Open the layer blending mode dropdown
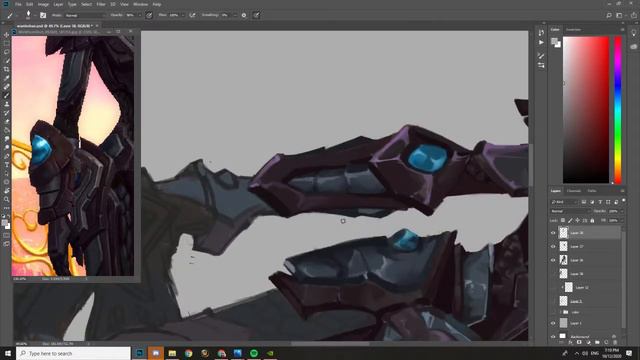Image resolution: width=640 pixels, height=360 pixels. [x=570, y=211]
